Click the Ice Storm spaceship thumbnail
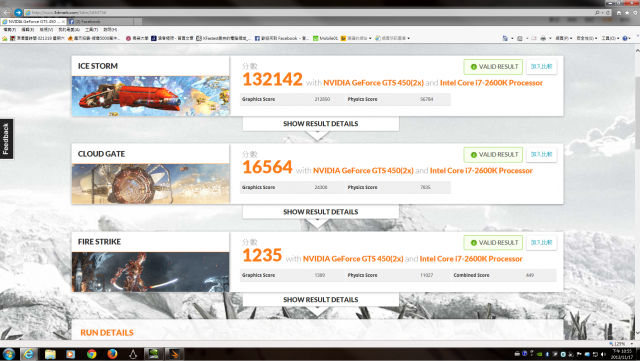This screenshot has width=640, height=361. (151, 96)
